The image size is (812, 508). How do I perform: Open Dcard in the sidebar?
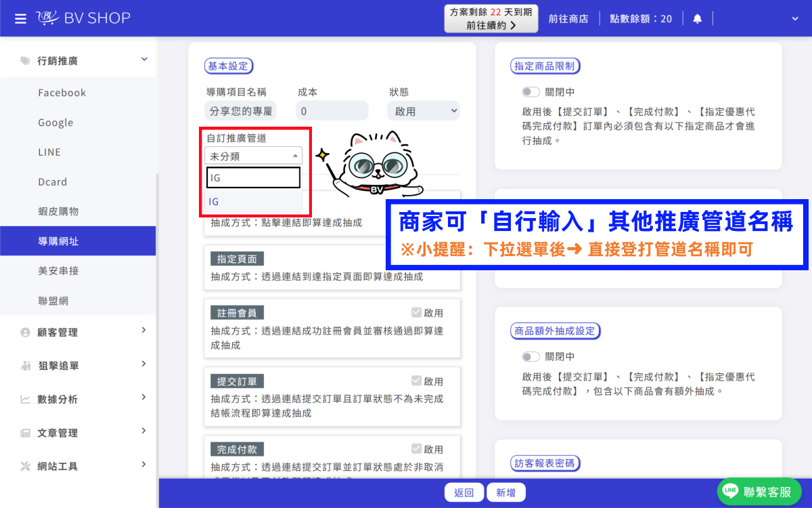[53, 182]
